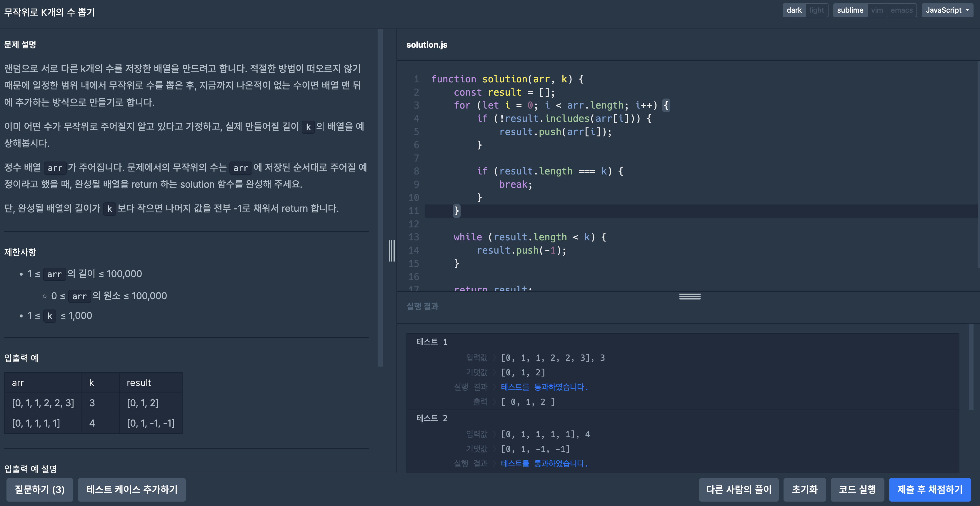Click code line 11 closing brace
The width and height of the screenshot is (980, 506).
click(x=456, y=211)
